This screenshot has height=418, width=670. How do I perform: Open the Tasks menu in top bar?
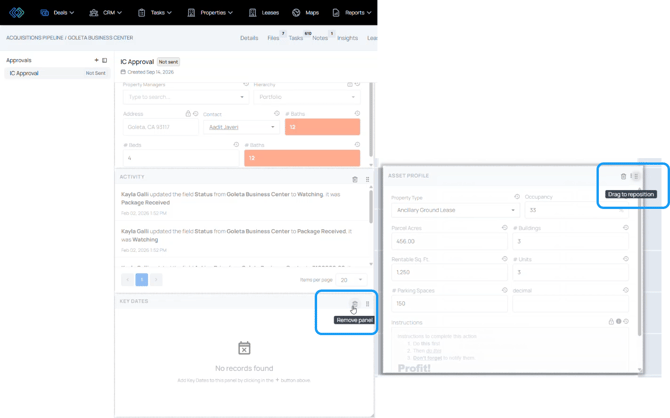(155, 12)
